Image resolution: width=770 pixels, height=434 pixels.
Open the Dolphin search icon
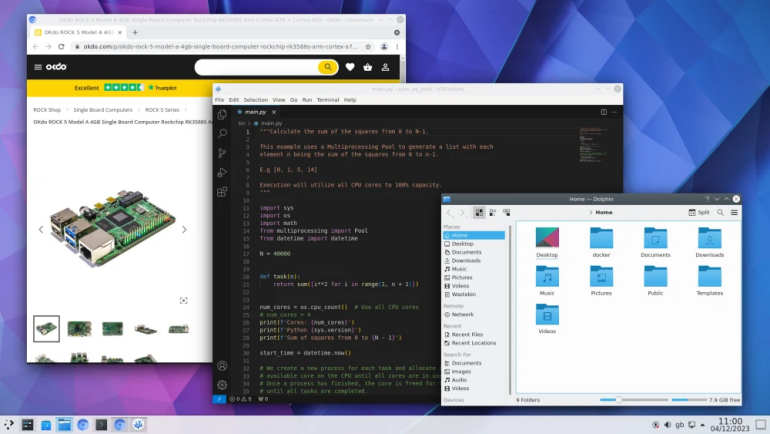click(x=720, y=212)
